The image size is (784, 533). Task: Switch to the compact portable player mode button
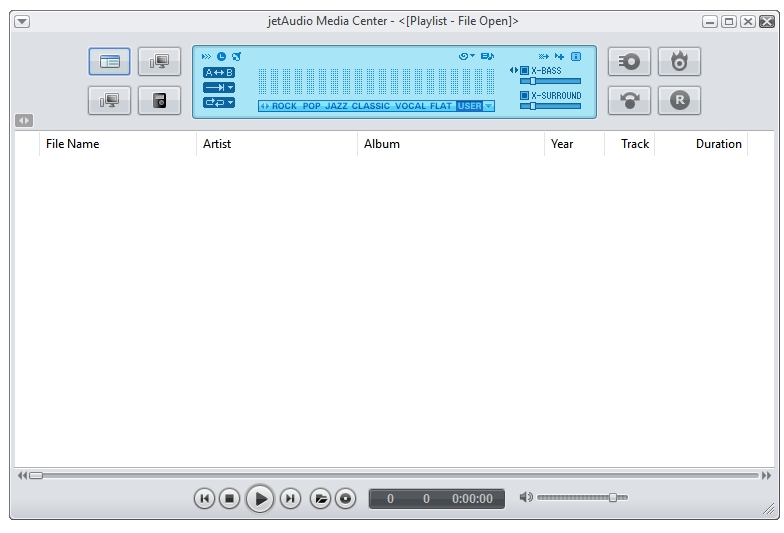tap(160, 100)
